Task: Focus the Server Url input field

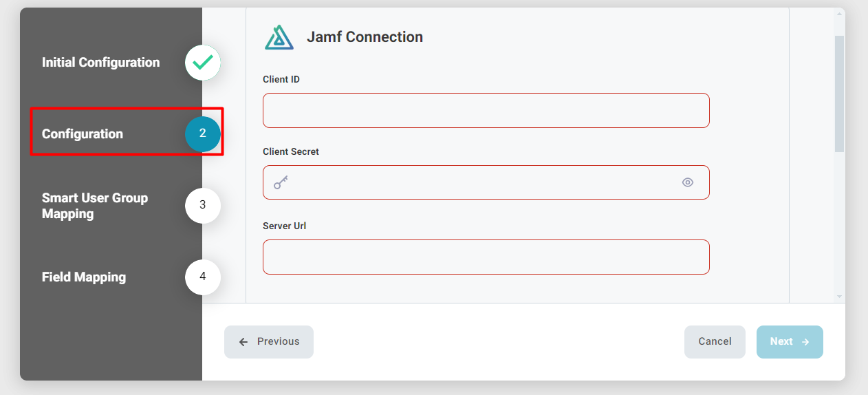Action: [486, 257]
